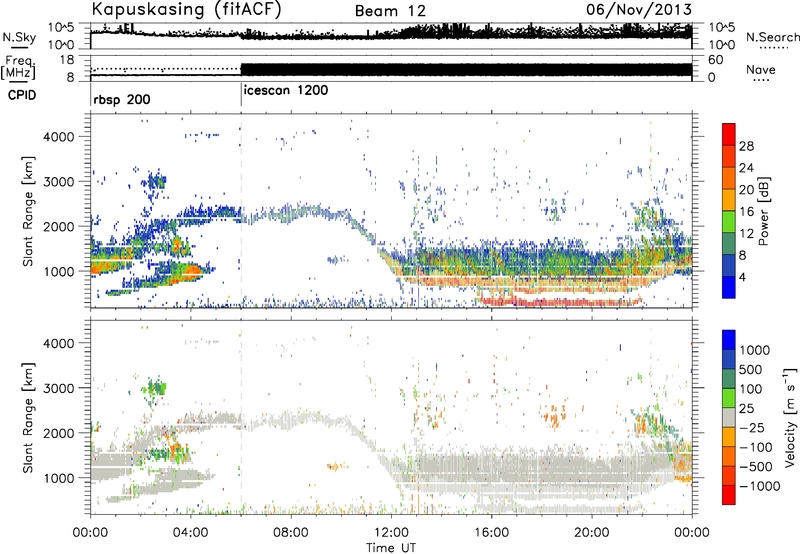Click the '18' frequency axis tick
Image resolution: width=800 pixels, height=554 pixels.
coord(66,60)
